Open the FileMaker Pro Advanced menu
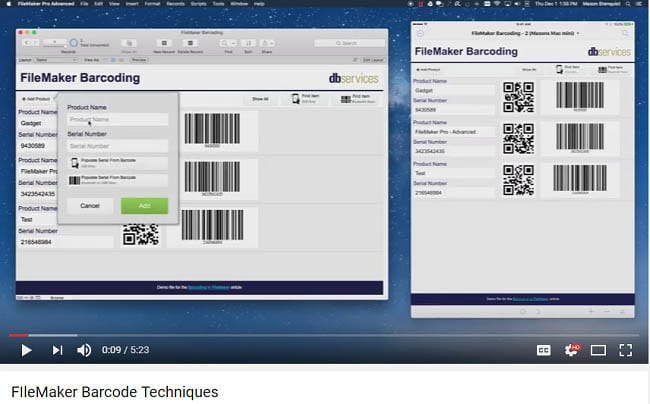Image resolution: width=650 pixels, height=404 pixels. [x=46, y=4]
